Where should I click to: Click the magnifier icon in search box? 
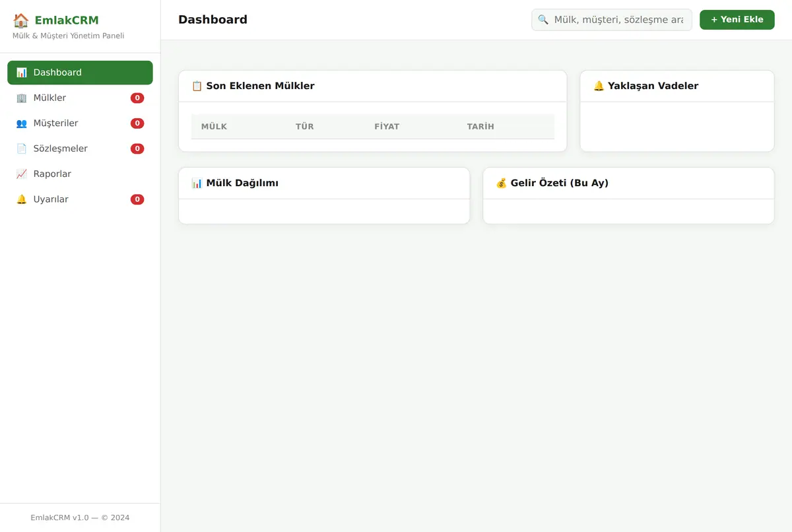click(543, 20)
